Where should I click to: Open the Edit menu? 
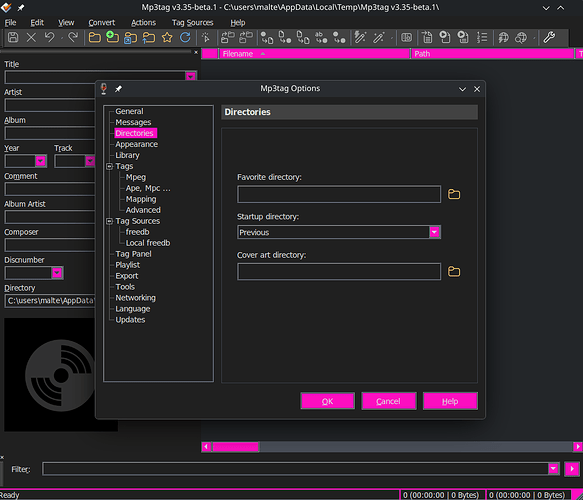tap(37, 23)
